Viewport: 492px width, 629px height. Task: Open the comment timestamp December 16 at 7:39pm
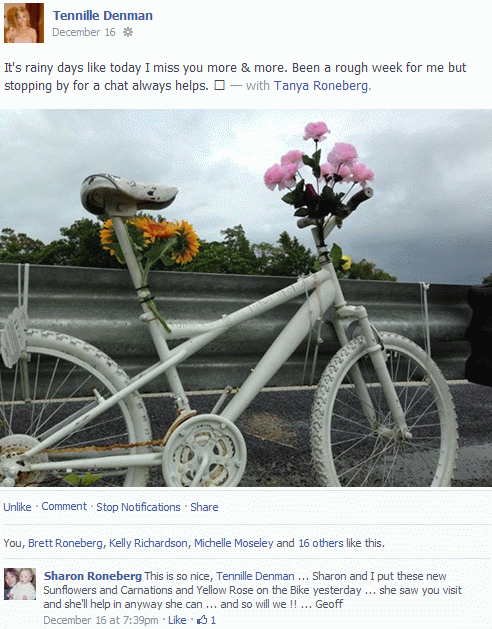(x=101, y=620)
